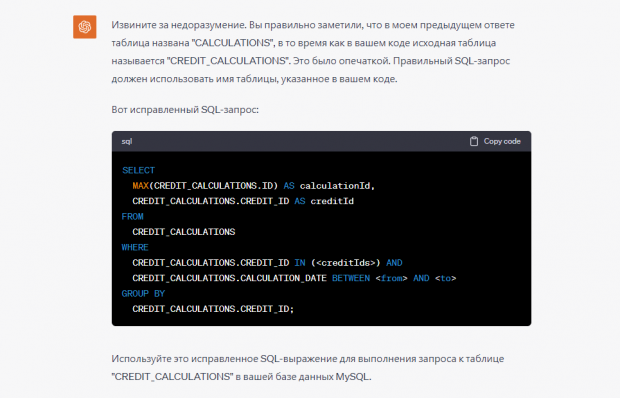Click the GROUP BY keyword

[x=143, y=294]
